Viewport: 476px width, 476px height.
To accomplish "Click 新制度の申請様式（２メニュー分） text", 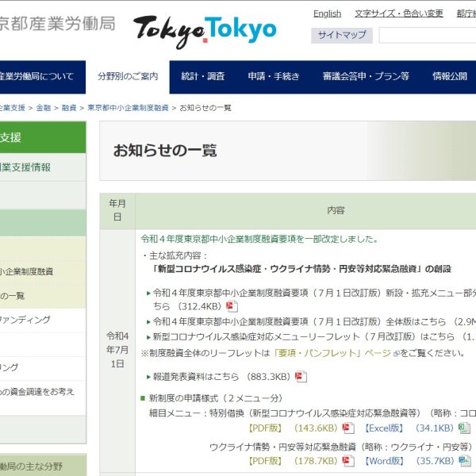I will 216,398.
